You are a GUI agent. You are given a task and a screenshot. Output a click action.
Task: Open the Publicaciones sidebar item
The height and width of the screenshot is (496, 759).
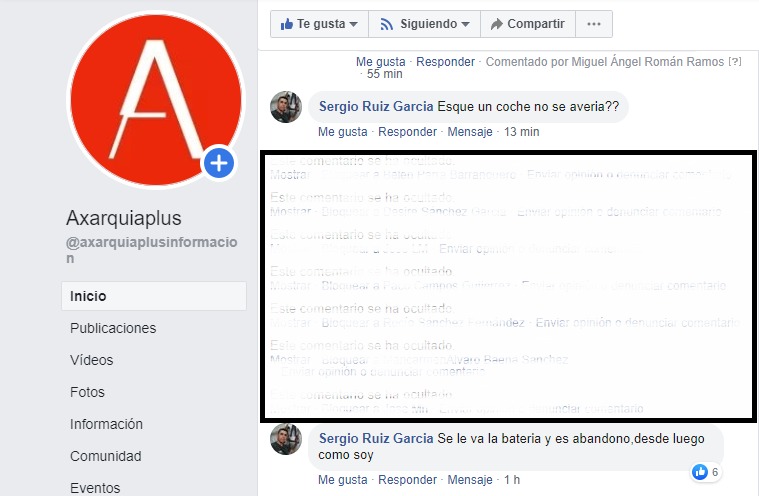click(113, 328)
